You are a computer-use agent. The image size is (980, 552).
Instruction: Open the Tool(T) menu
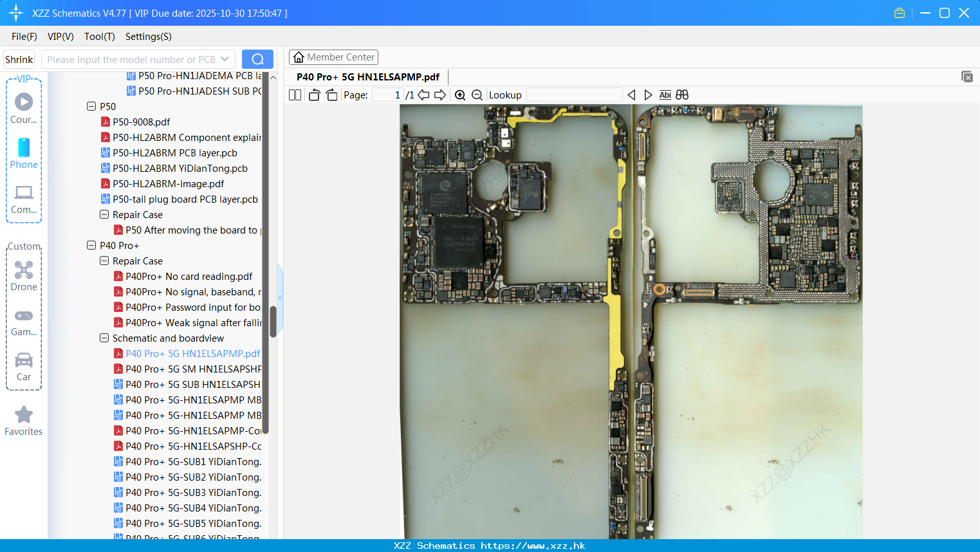(x=100, y=37)
